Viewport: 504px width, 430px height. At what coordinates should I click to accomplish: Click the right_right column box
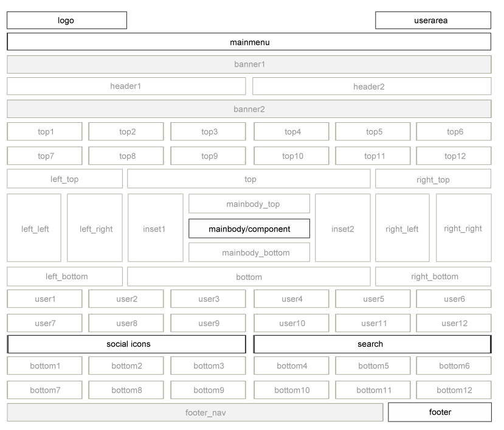(464, 227)
